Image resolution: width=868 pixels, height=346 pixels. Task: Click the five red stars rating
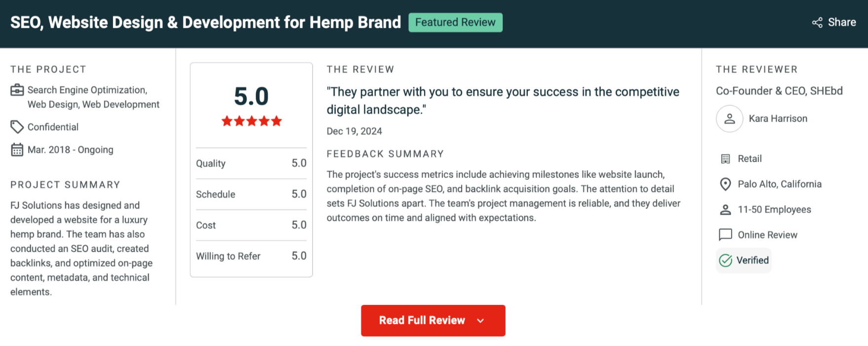(251, 121)
